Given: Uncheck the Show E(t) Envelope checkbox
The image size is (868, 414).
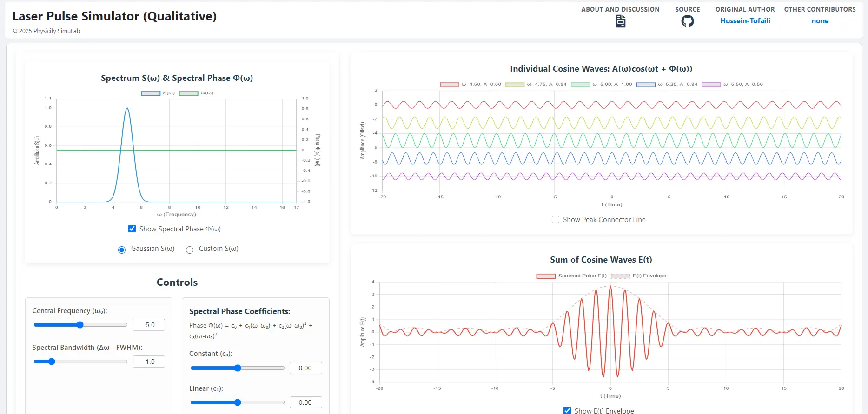Looking at the screenshot, I should (567, 410).
